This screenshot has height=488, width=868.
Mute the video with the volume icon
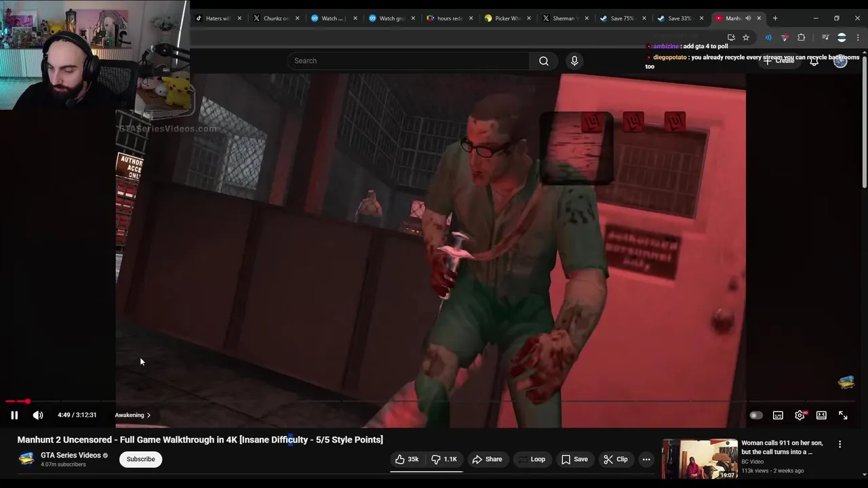click(x=38, y=415)
